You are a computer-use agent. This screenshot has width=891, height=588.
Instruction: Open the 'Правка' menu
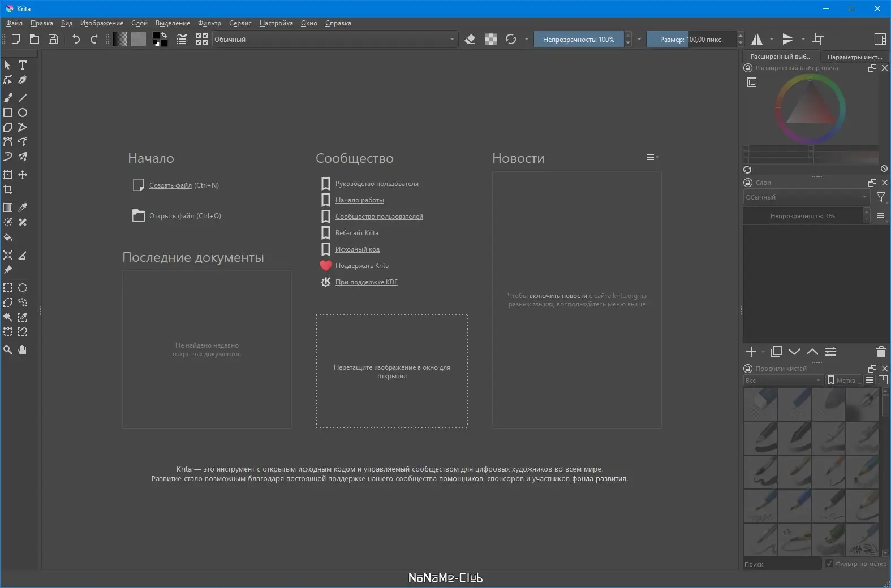pyautogui.click(x=42, y=23)
